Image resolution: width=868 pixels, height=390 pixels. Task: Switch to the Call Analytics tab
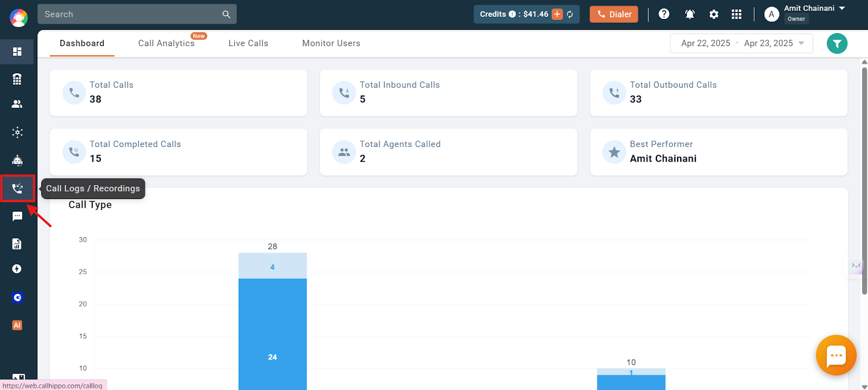click(166, 43)
